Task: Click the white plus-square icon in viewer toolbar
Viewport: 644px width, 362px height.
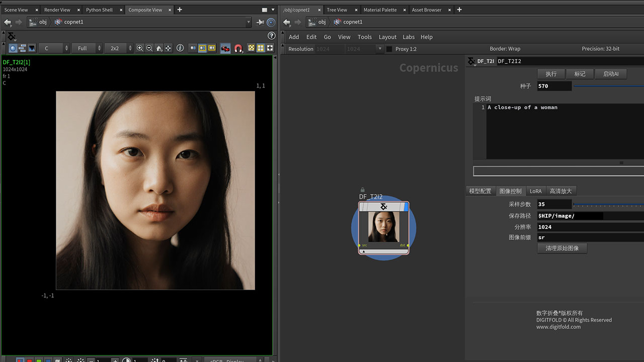Action: point(270,48)
